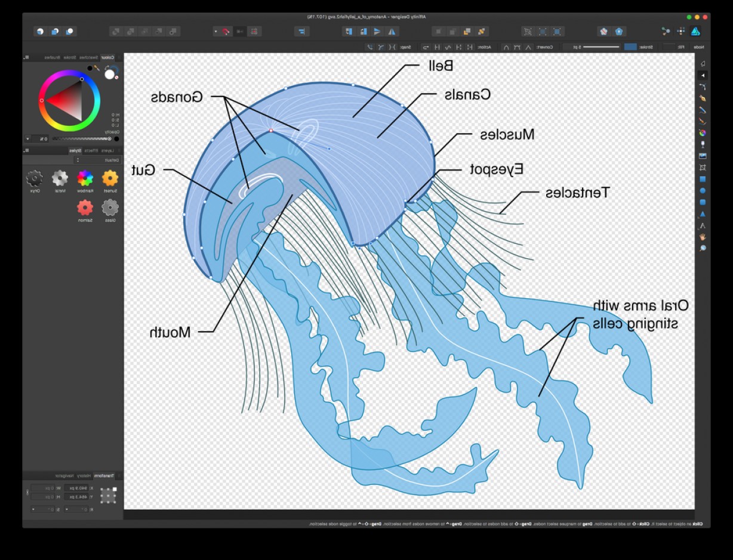
Task: Select the Zoom magnifier tool
Action: (703, 247)
